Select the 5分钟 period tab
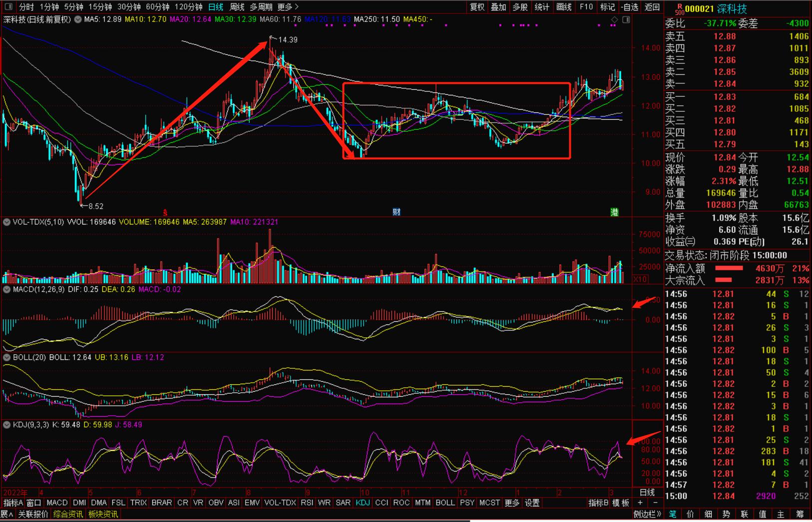Viewport: 812px width, 522px height. pyautogui.click(x=74, y=7)
